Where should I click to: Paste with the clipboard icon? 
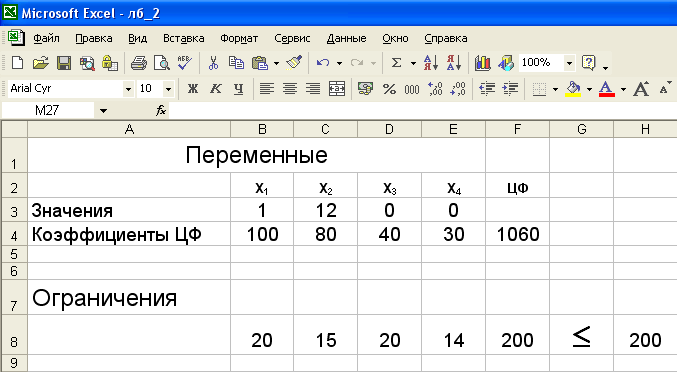260,63
